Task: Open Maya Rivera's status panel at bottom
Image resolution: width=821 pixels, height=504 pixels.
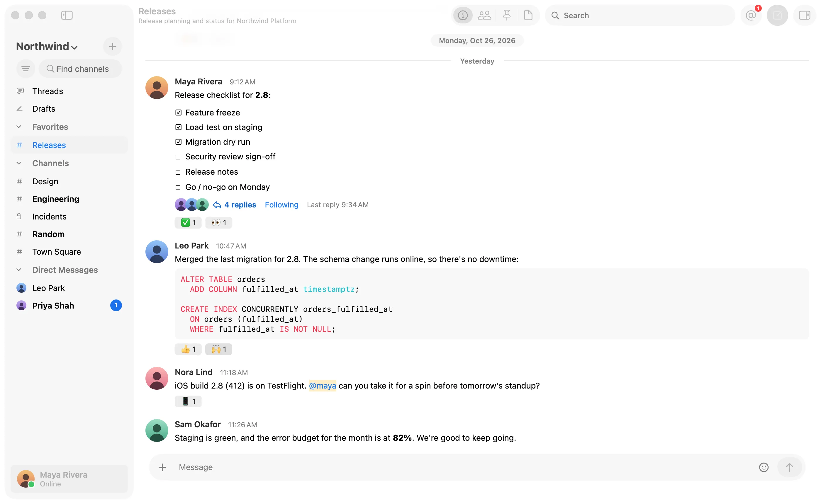Action: click(x=69, y=479)
